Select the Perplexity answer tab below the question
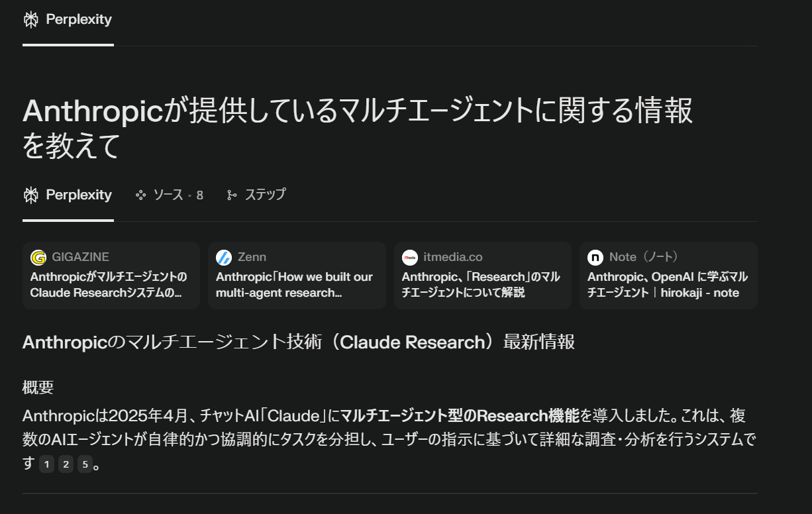The height and width of the screenshot is (514, 812). 68,195
